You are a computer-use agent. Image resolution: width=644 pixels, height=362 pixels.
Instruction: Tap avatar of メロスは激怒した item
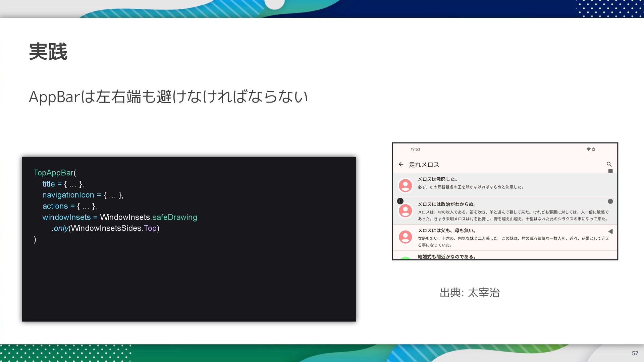tap(405, 185)
